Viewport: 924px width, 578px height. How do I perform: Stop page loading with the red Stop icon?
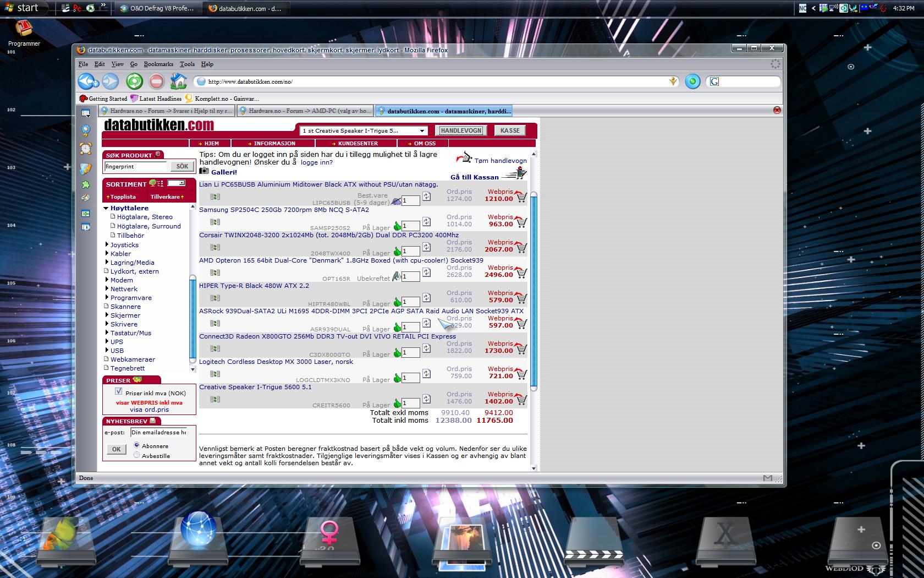pos(157,81)
